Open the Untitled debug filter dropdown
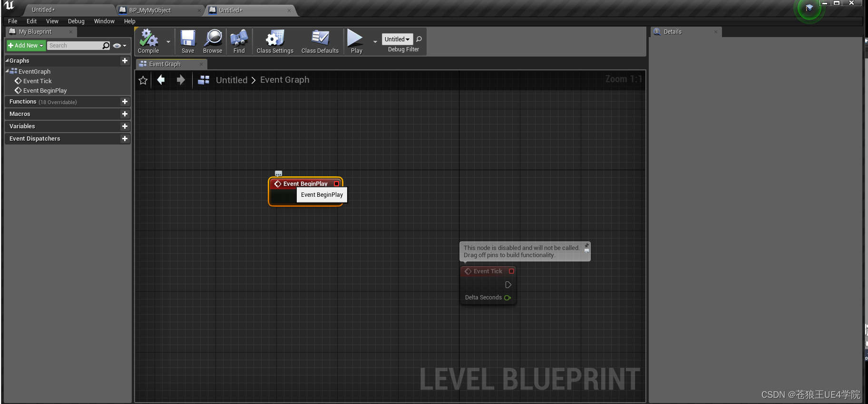868x404 pixels. click(397, 39)
